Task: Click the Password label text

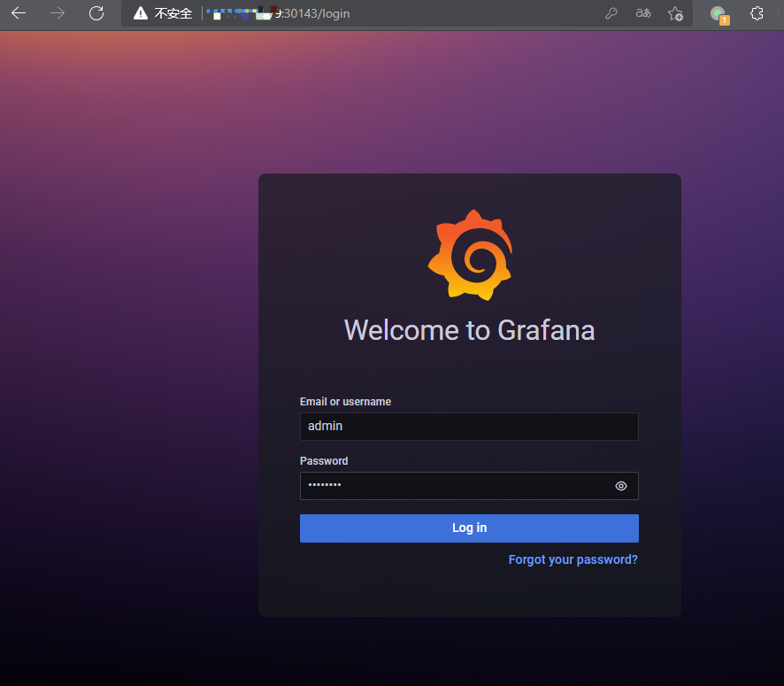Action: [x=324, y=461]
